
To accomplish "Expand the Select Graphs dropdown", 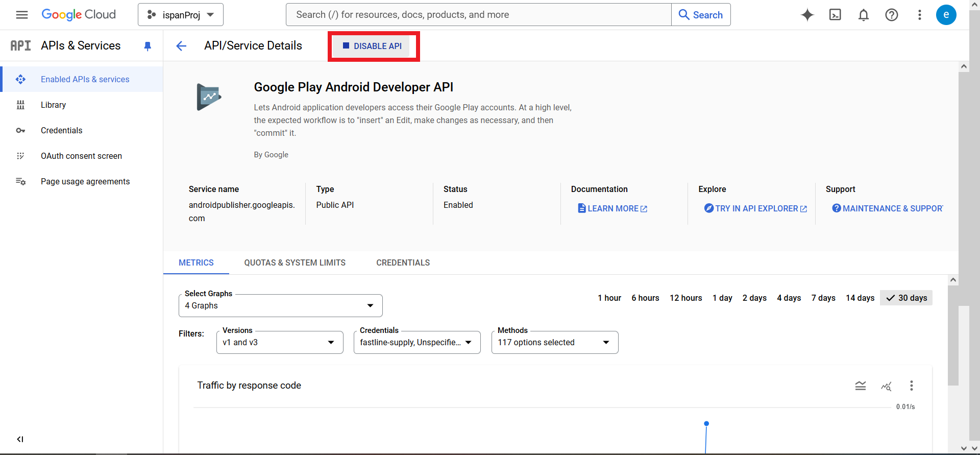I will click(x=281, y=305).
